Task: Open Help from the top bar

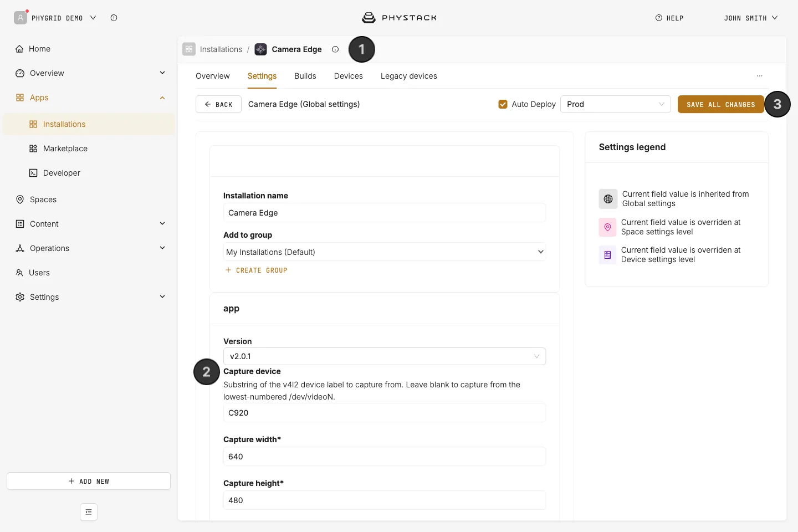Action: coord(669,18)
